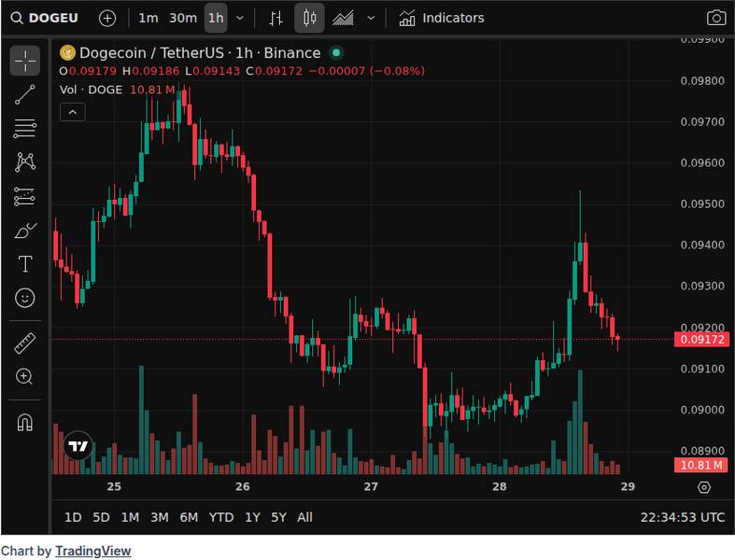
Task: Click the 0.09500 price axis label
Action: tap(702, 203)
